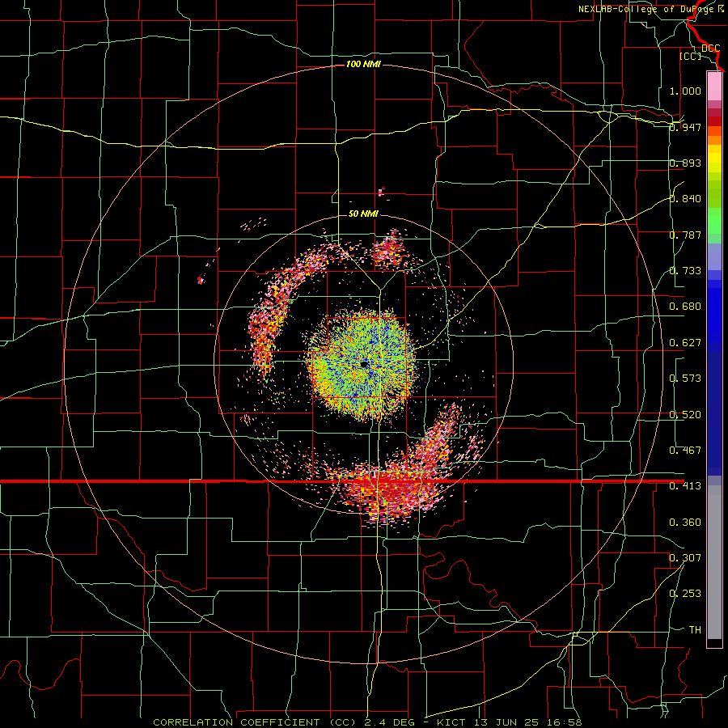This screenshot has height=728, width=728.
Task: Click the 0.680 legend value
Action: point(685,307)
